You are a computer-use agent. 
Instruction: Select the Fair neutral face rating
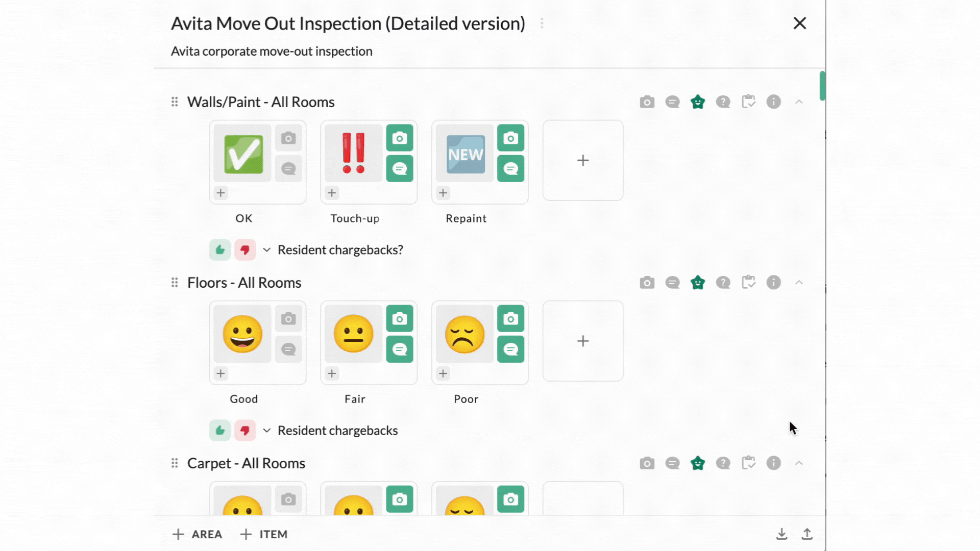[354, 334]
